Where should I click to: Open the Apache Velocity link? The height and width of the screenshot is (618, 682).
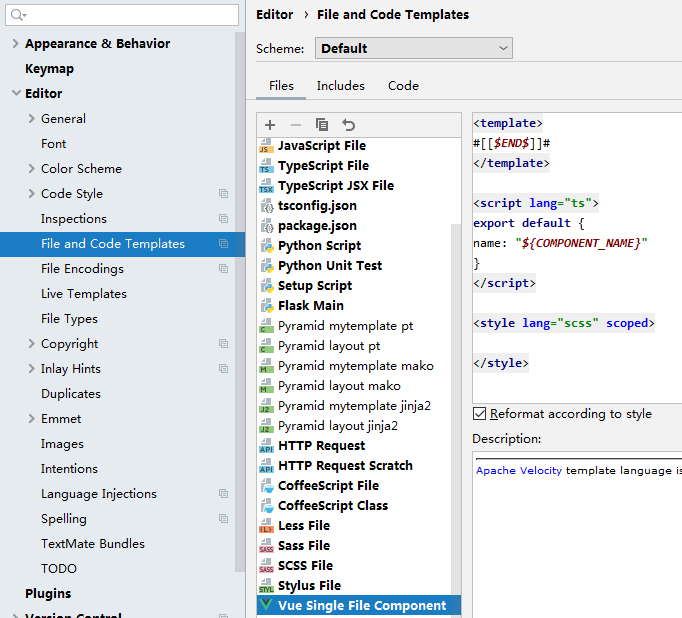pos(518,471)
